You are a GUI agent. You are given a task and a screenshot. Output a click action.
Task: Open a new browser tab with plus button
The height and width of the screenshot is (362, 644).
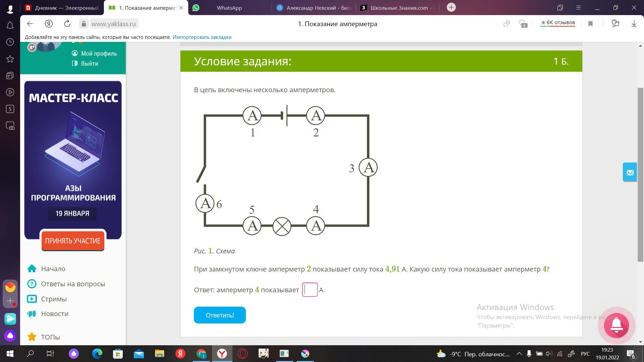(x=451, y=7)
